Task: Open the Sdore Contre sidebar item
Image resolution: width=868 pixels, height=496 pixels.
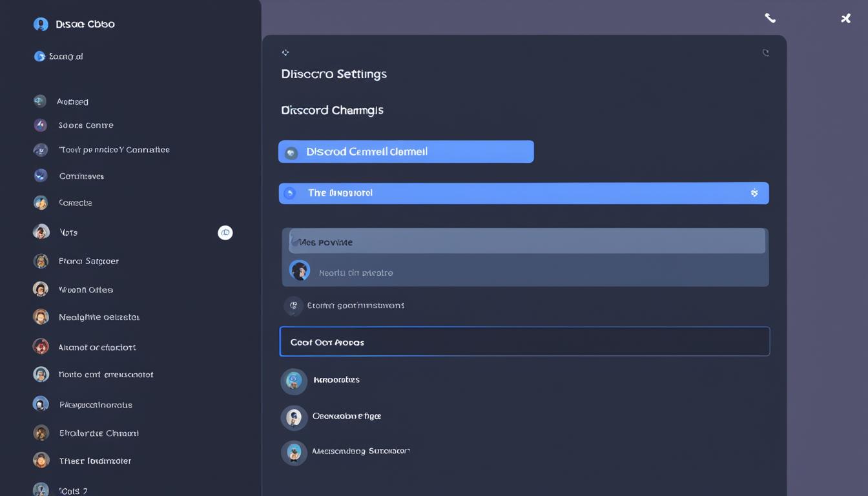Action: pos(85,125)
